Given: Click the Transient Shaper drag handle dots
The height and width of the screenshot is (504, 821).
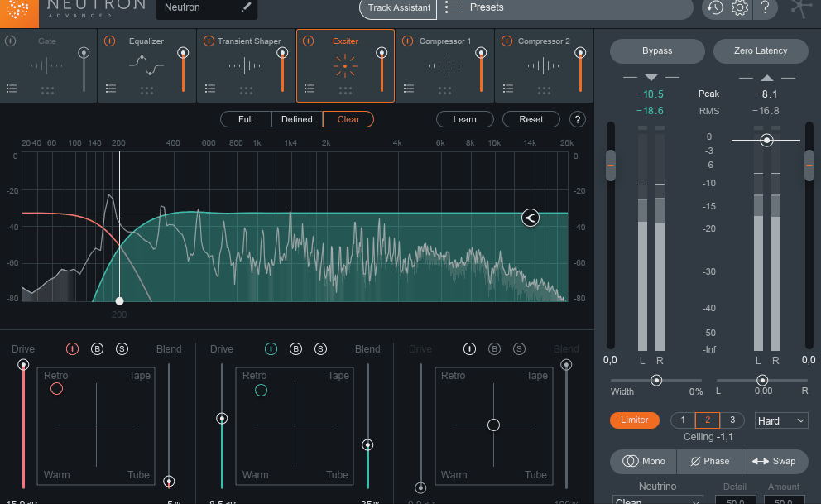Looking at the screenshot, I should [x=246, y=90].
